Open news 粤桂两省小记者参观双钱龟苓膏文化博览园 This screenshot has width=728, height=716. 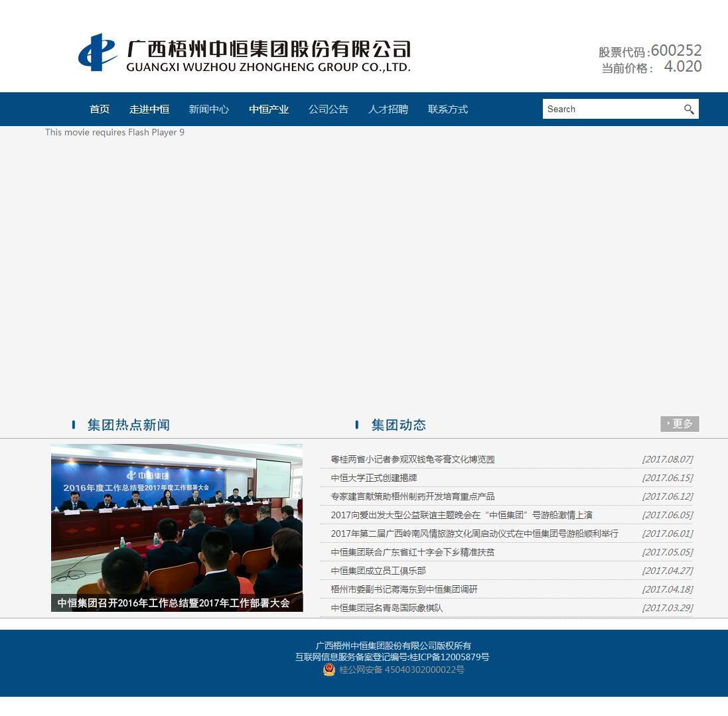[412, 459]
